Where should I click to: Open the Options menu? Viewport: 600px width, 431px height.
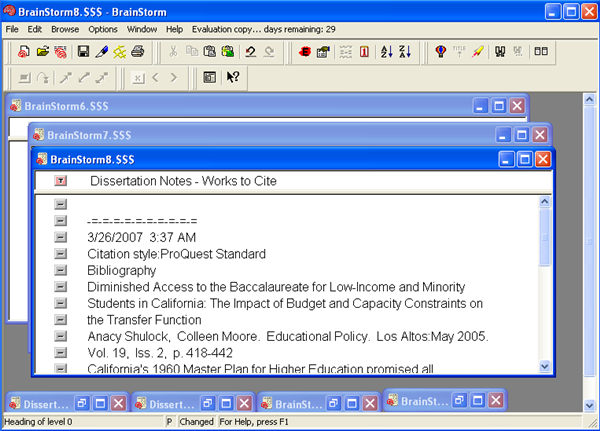coord(103,29)
